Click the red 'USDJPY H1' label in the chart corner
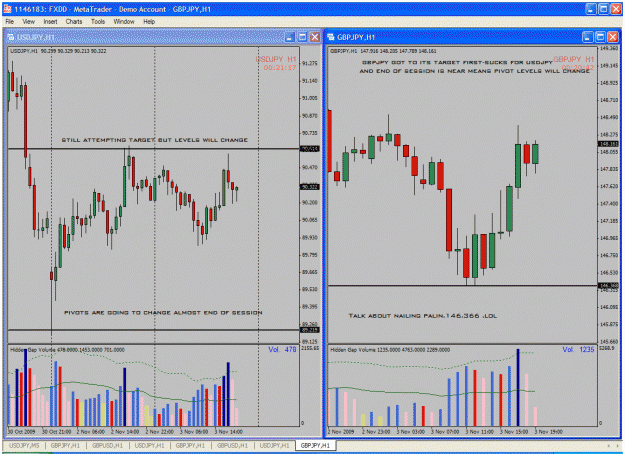The width and height of the screenshot is (625, 454). click(x=276, y=59)
